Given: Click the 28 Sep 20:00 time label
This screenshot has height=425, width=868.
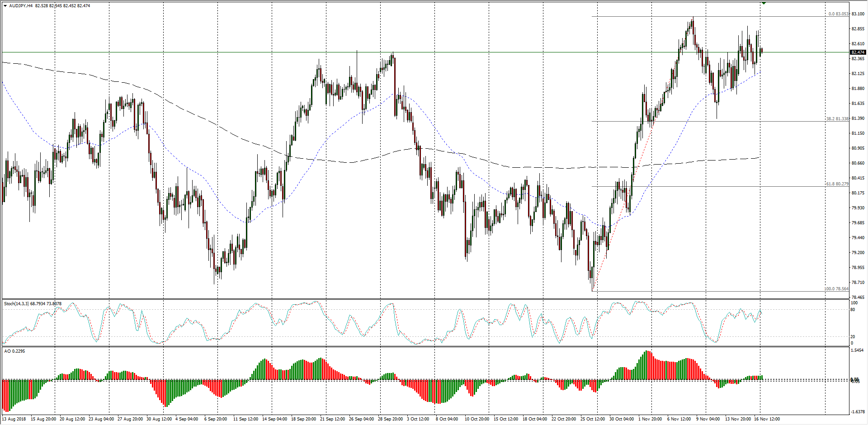Looking at the screenshot, I should pyautogui.click(x=391, y=419).
